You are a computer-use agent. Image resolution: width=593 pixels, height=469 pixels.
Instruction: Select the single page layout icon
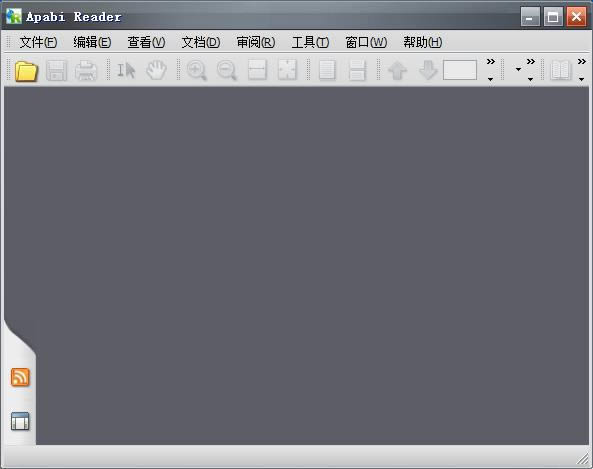(x=327, y=70)
